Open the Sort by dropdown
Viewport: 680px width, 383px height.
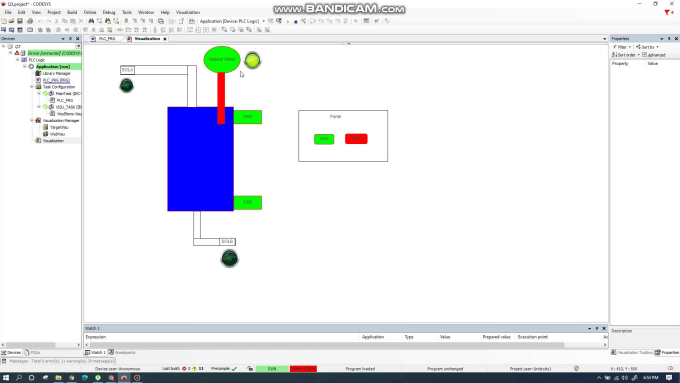[647, 47]
